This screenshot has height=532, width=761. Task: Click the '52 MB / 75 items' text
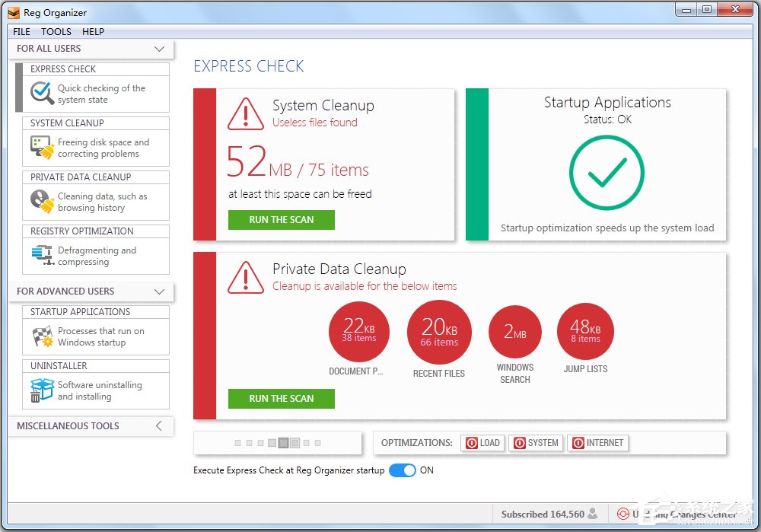298,162
